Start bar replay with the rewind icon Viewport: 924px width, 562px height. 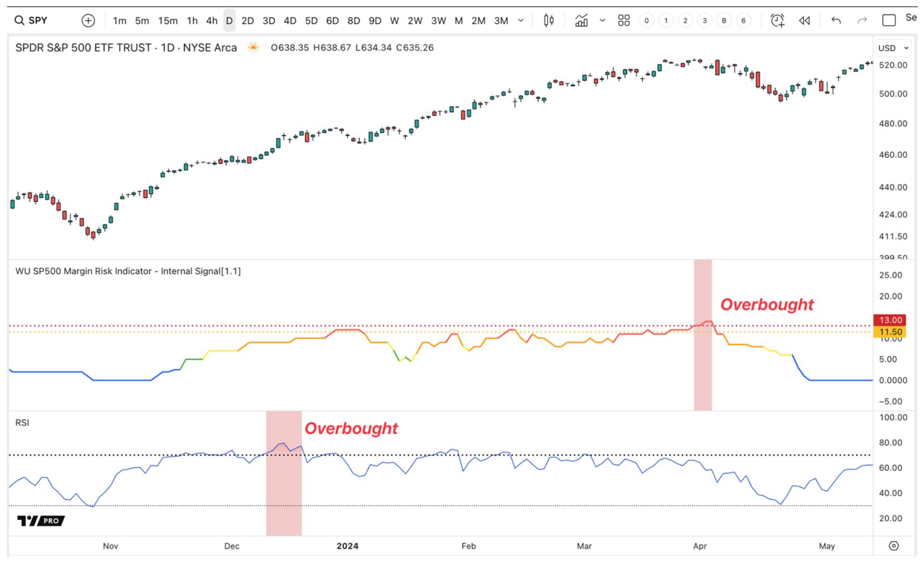[805, 20]
